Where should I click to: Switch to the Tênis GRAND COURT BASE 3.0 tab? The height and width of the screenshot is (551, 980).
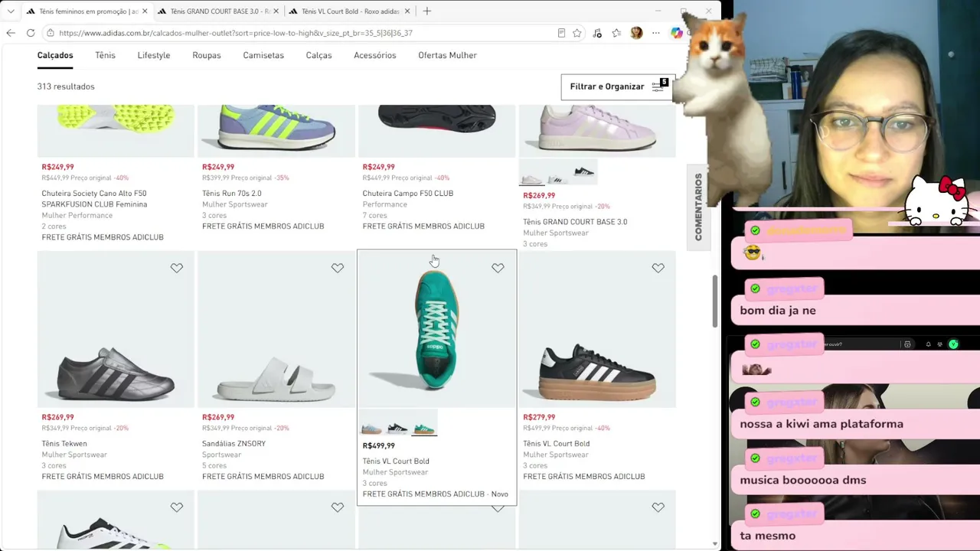coord(217,11)
